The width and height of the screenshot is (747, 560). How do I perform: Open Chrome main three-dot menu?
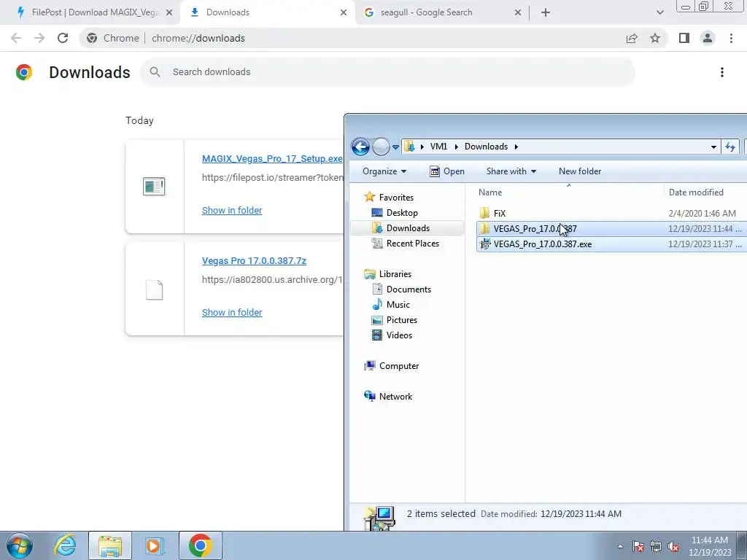pos(731,38)
